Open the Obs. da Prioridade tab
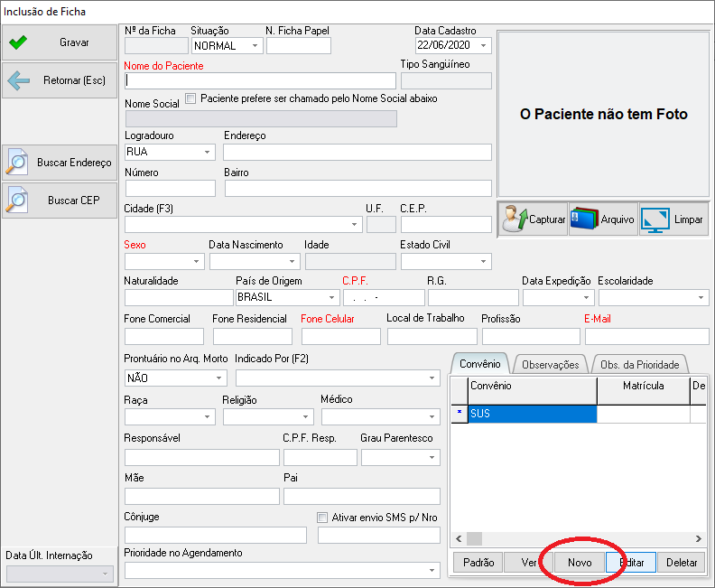 point(640,365)
